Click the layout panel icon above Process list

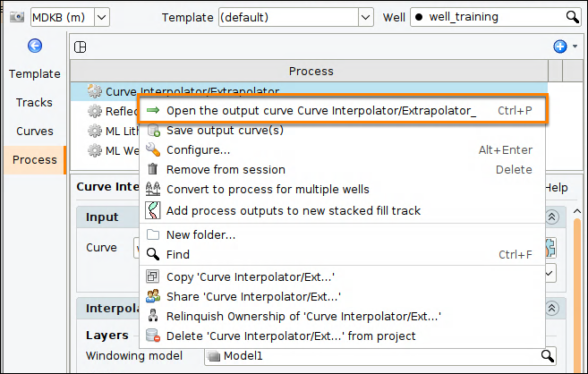click(x=81, y=47)
